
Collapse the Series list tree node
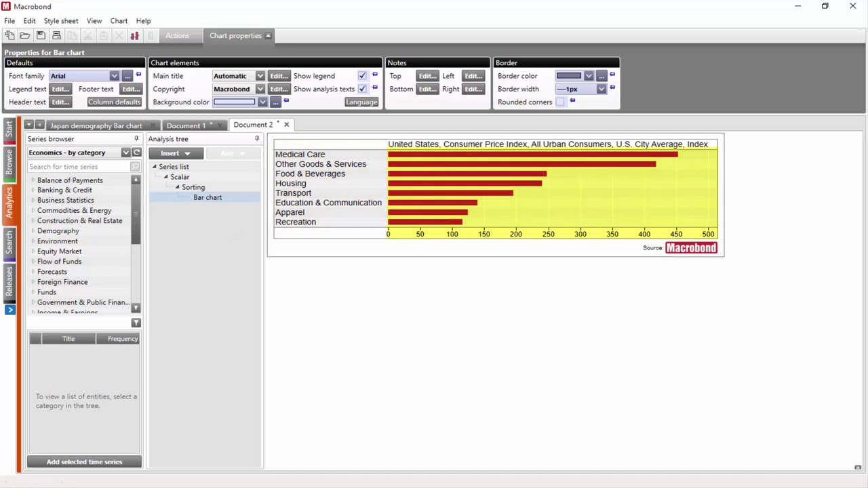coord(154,167)
